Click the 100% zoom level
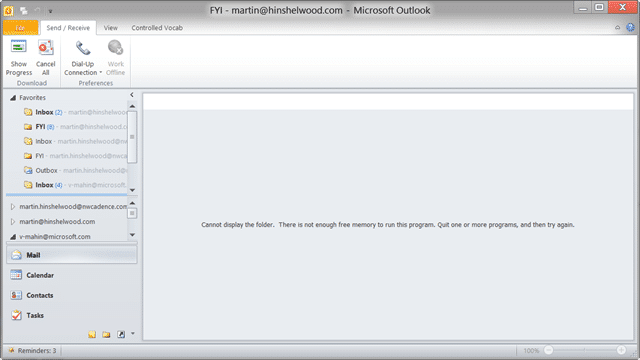 tap(531, 351)
